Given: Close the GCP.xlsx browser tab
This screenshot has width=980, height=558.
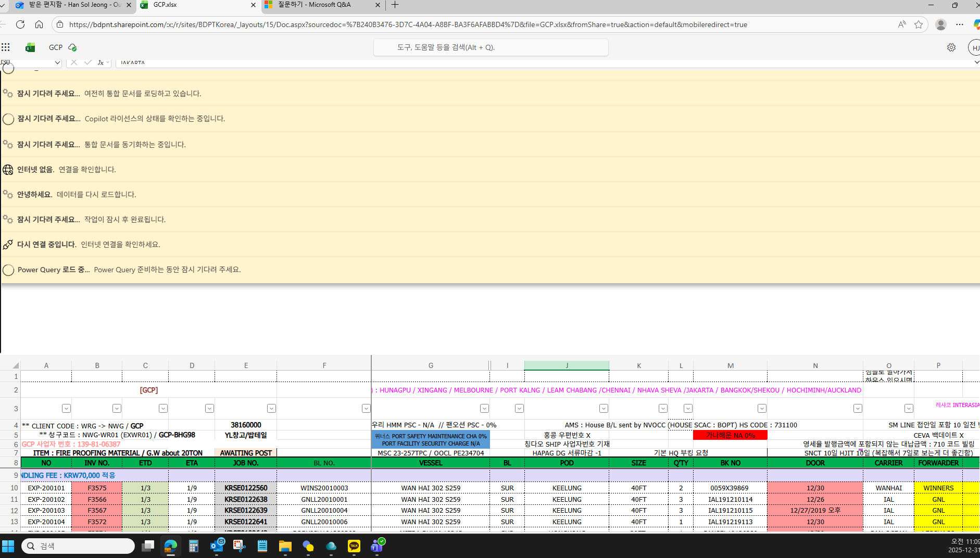Looking at the screenshot, I should click(253, 5).
